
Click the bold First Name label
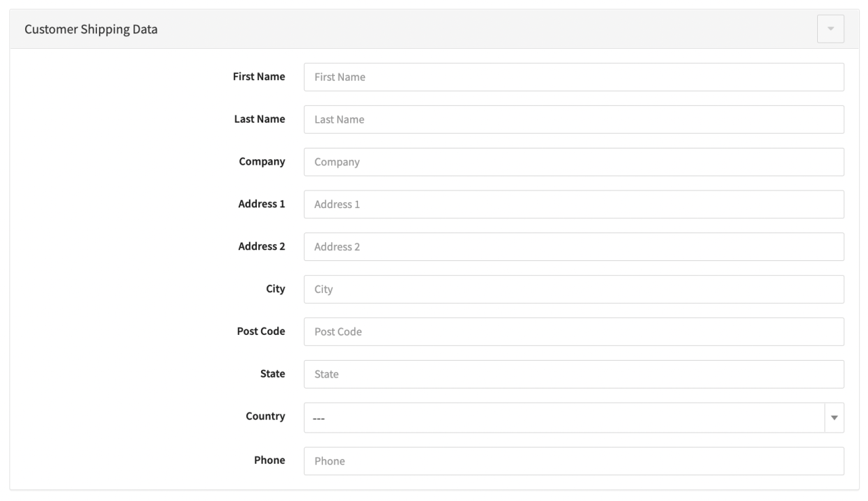click(259, 77)
